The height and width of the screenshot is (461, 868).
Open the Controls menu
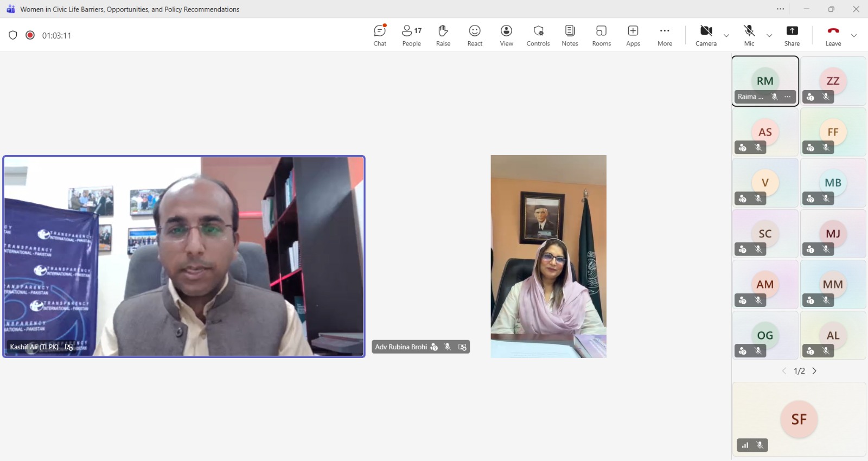click(x=538, y=35)
